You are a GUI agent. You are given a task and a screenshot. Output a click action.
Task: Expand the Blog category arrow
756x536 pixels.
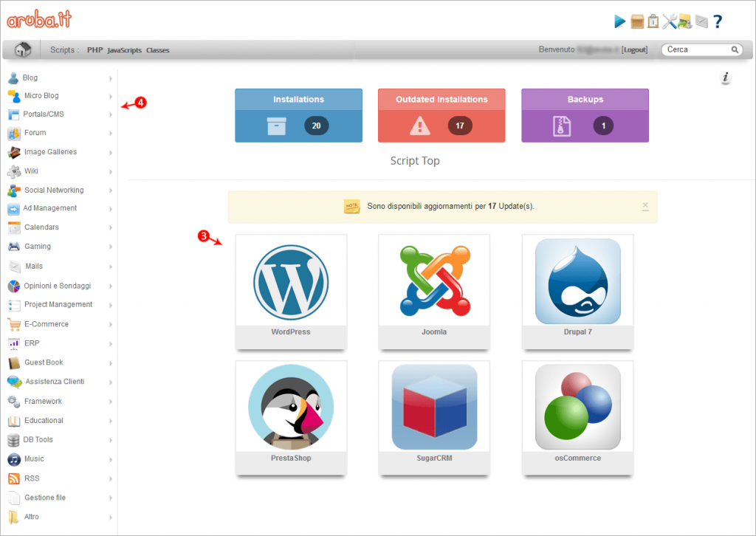111,78
